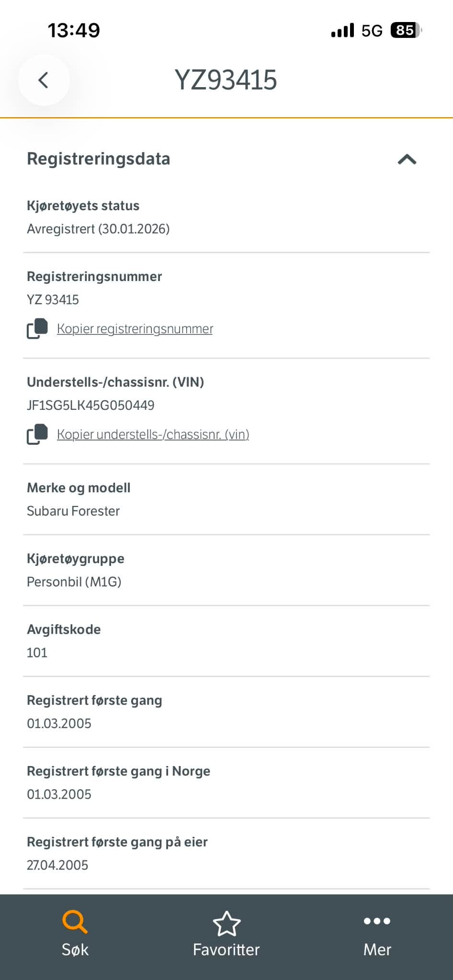
Task: Tap the 5G signal indicator
Action: point(372,31)
